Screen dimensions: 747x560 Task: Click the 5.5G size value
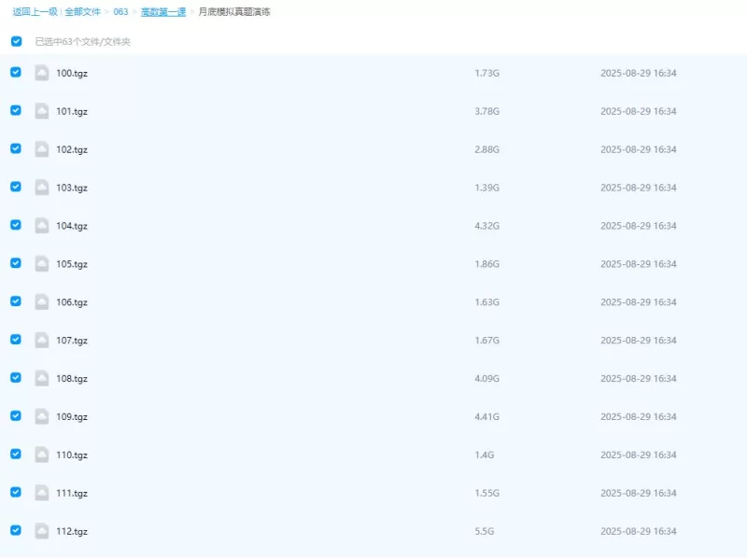[x=484, y=530]
